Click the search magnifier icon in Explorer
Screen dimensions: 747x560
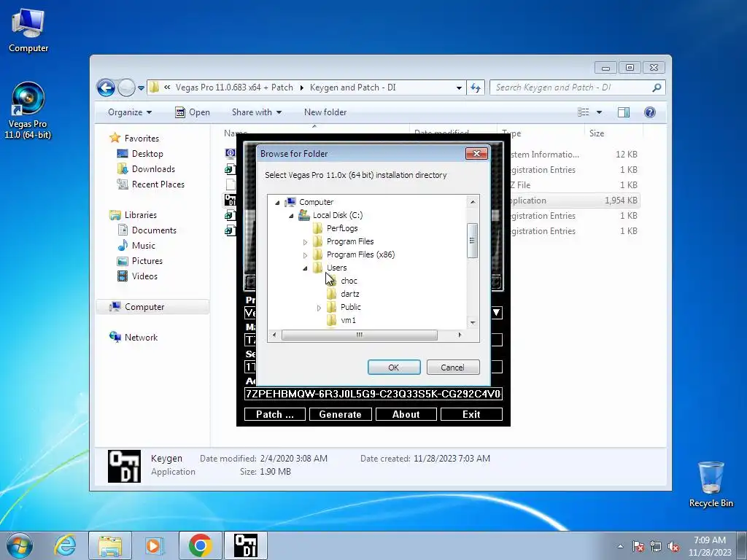coord(657,87)
